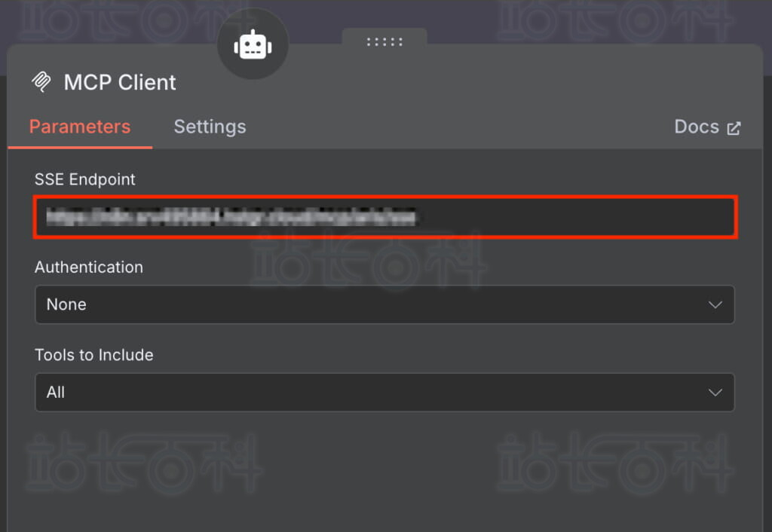The image size is (772, 532).
Task: Select the "All" tools value text
Action: [x=56, y=393]
